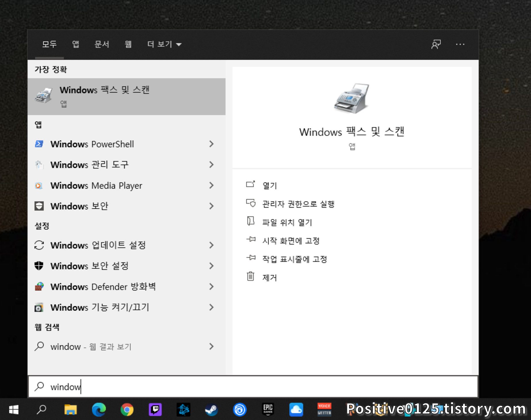This screenshot has height=420, width=531.
Task: Expand Windows 기능 켜기/끄기 result arrow
Action: click(211, 307)
